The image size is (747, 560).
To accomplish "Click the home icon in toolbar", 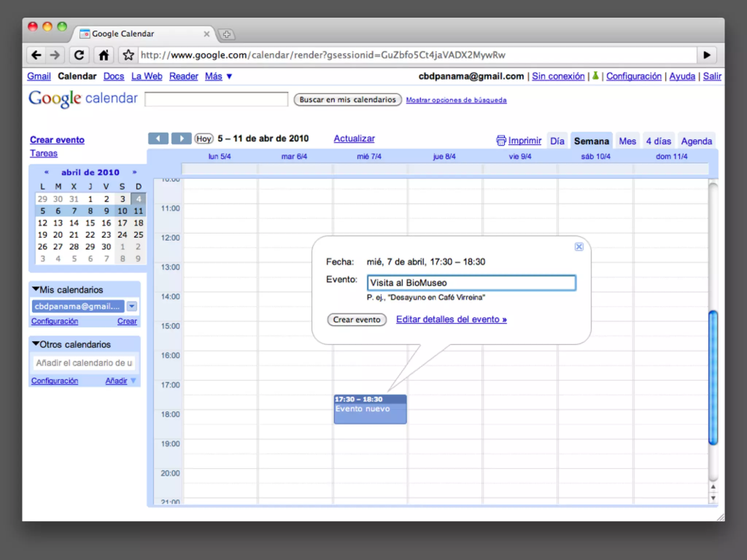I will [104, 55].
